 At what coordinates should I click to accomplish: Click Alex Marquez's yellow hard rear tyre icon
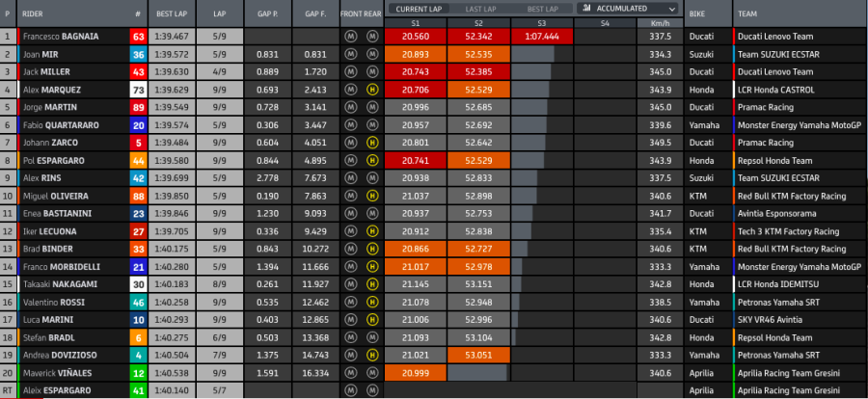370,90
